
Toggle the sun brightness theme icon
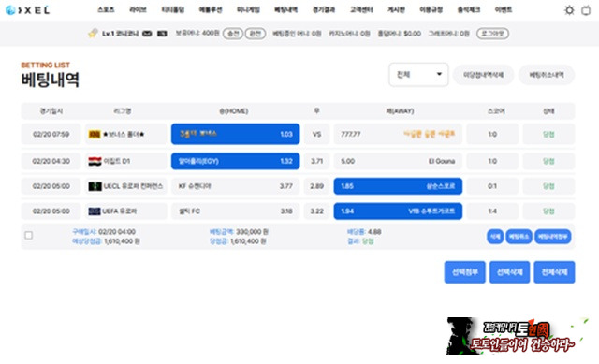click(569, 10)
